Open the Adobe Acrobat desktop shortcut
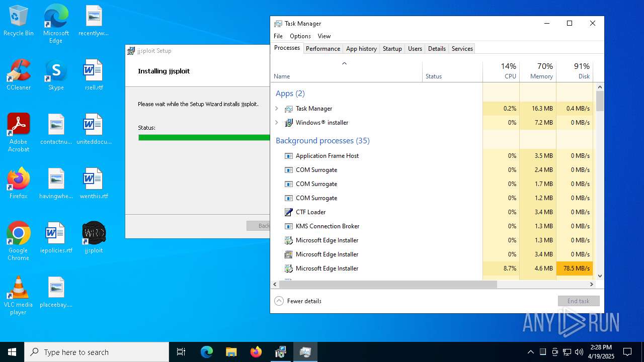The width and height of the screenshot is (644, 362). pyautogui.click(x=19, y=133)
